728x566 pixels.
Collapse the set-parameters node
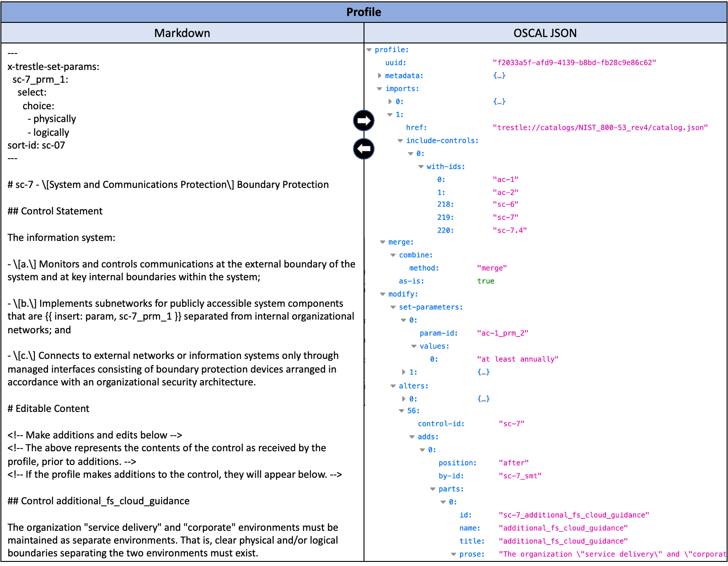point(393,307)
